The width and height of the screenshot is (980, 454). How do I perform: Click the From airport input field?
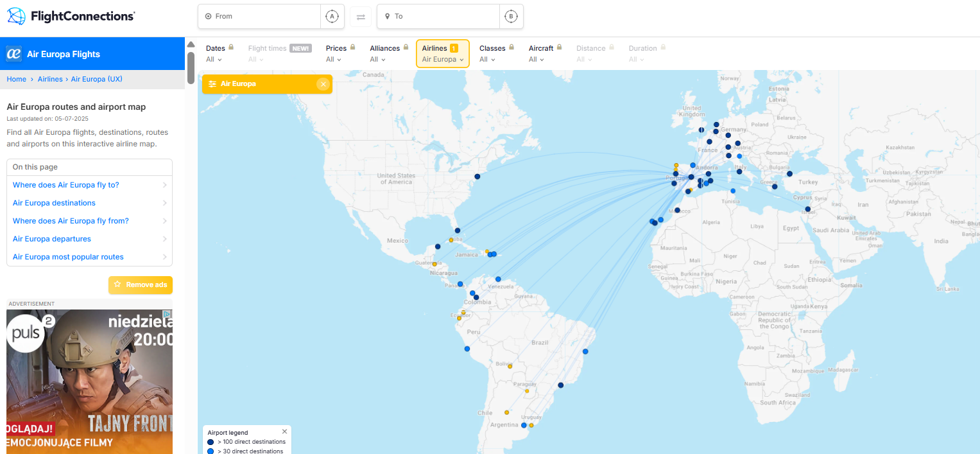pos(259,17)
